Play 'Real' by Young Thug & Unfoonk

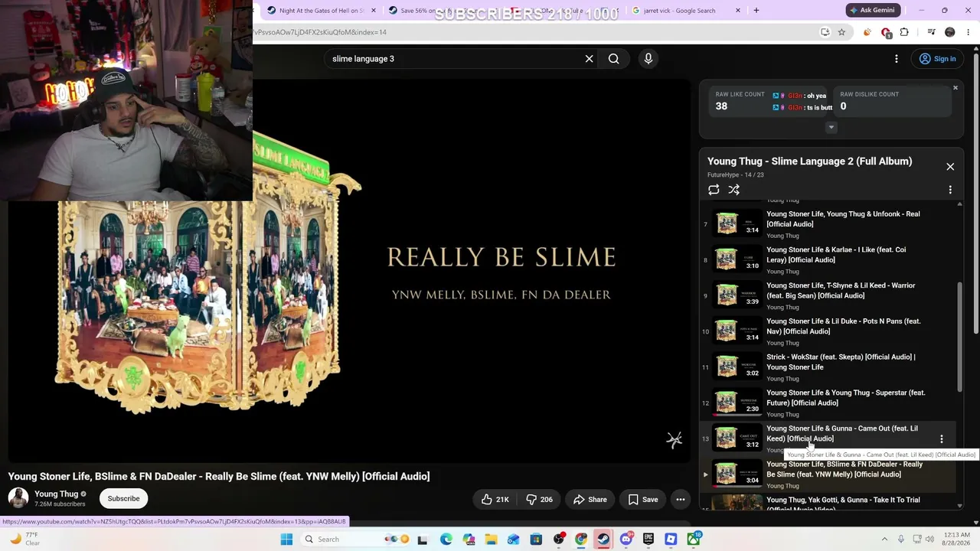pyautogui.click(x=828, y=224)
